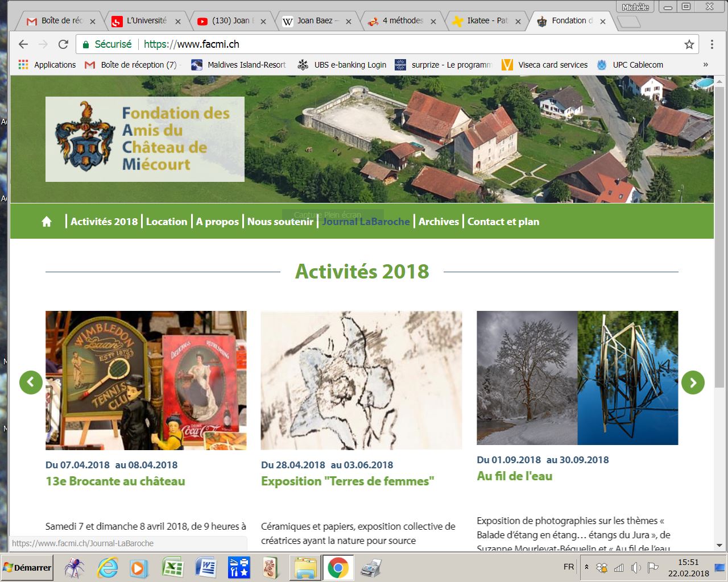
Task: Click the home icon in green navigation bar
Action: click(47, 222)
